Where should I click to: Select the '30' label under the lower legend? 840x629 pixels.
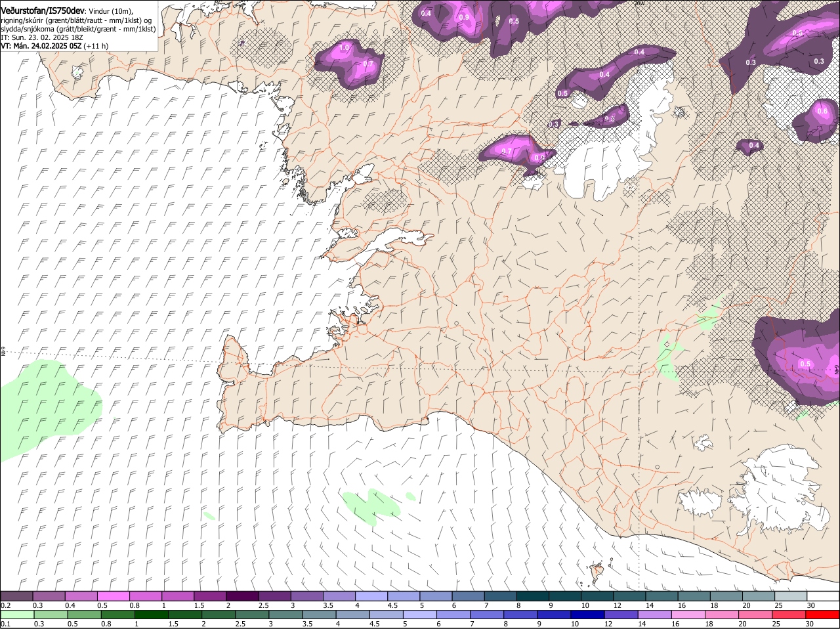point(811,624)
